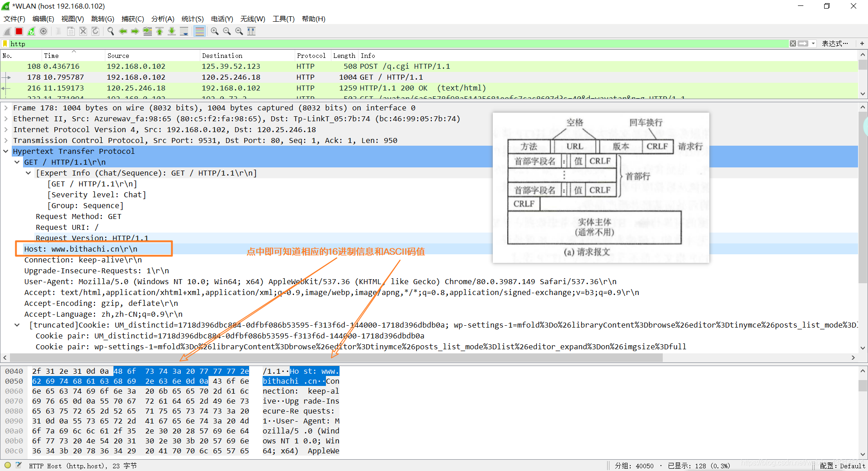This screenshot has width=868, height=471.
Task: Open find packet magnifier
Action: click(x=111, y=31)
